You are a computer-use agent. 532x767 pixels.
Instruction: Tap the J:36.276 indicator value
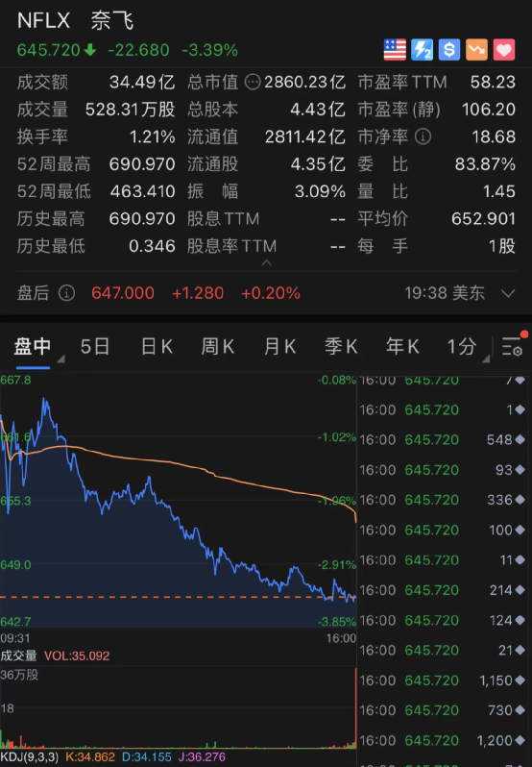[x=202, y=757]
